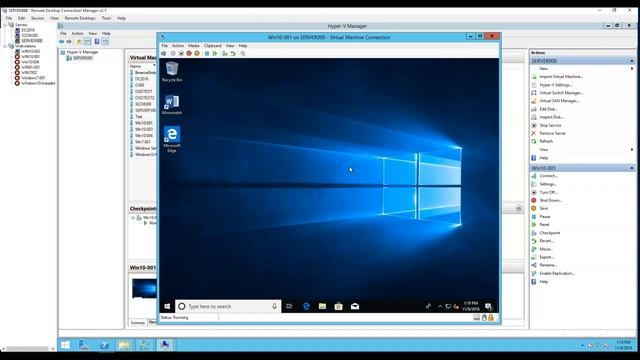Click green Reset icon in VM connection toolbar
640x360 pixels.
click(215, 53)
